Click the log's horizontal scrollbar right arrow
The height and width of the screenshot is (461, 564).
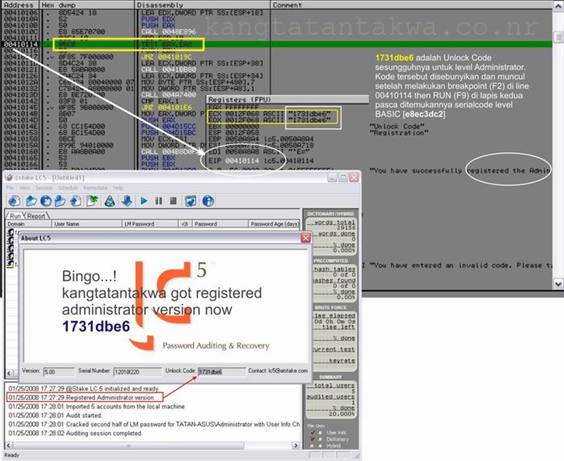pyautogui.click(x=296, y=446)
